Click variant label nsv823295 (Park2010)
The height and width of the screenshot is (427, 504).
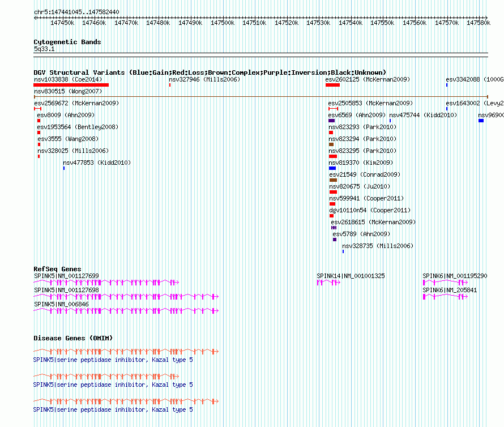362,151
